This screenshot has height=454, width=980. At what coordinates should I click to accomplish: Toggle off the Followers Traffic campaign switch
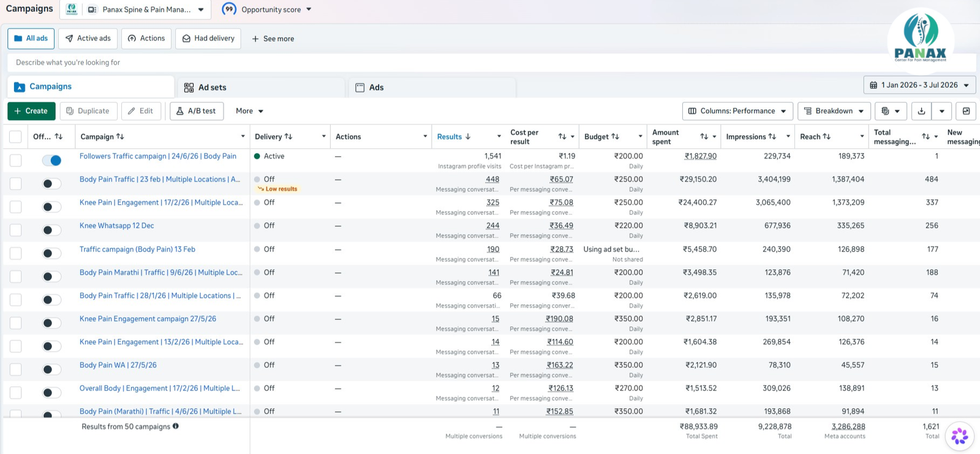(x=51, y=160)
